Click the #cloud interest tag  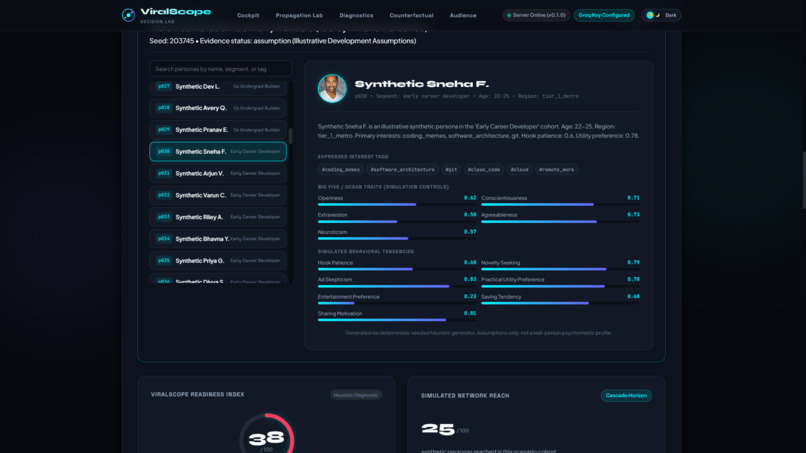click(x=519, y=170)
